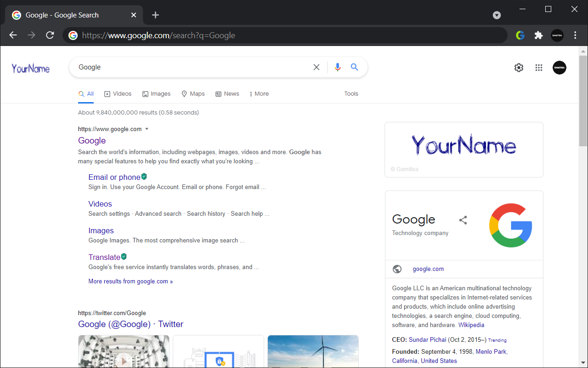Image resolution: width=588 pixels, height=368 pixels.
Task: Open the Chrome three-dot menu
Action: click(575, 35)
